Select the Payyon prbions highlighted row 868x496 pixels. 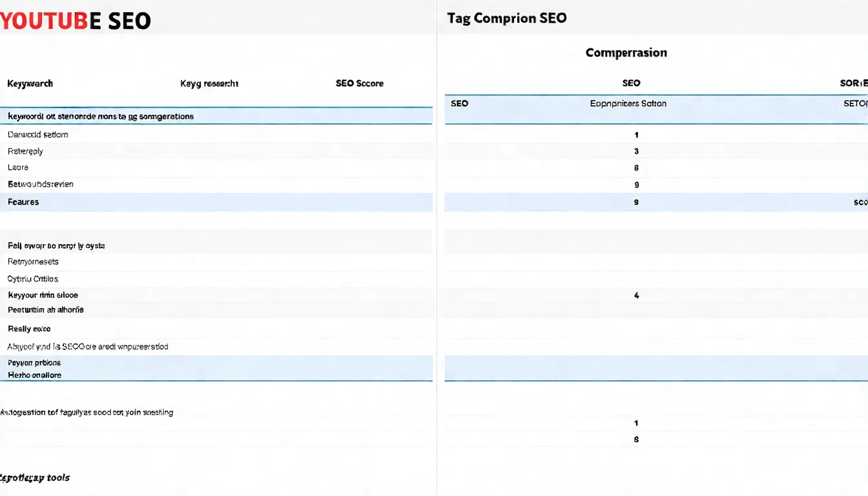(x=34, y=363)
